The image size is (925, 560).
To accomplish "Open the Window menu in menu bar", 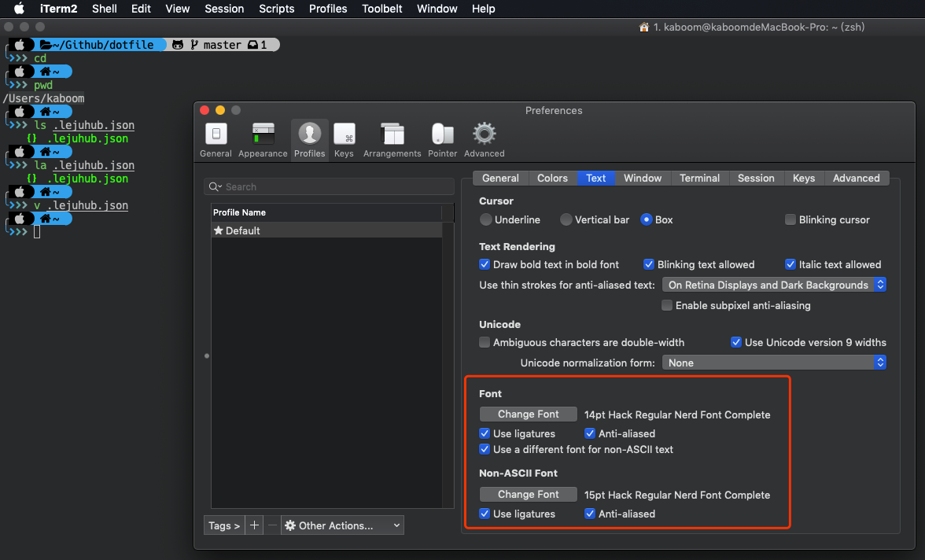I will [x=437, y=9].
